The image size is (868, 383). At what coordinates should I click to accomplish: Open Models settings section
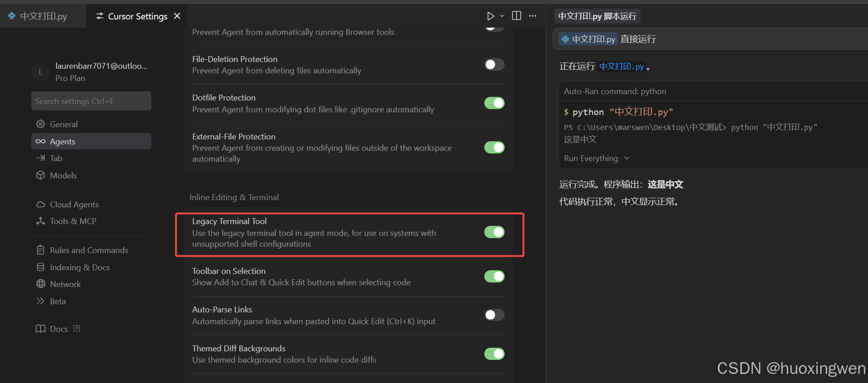click(91, 175)
